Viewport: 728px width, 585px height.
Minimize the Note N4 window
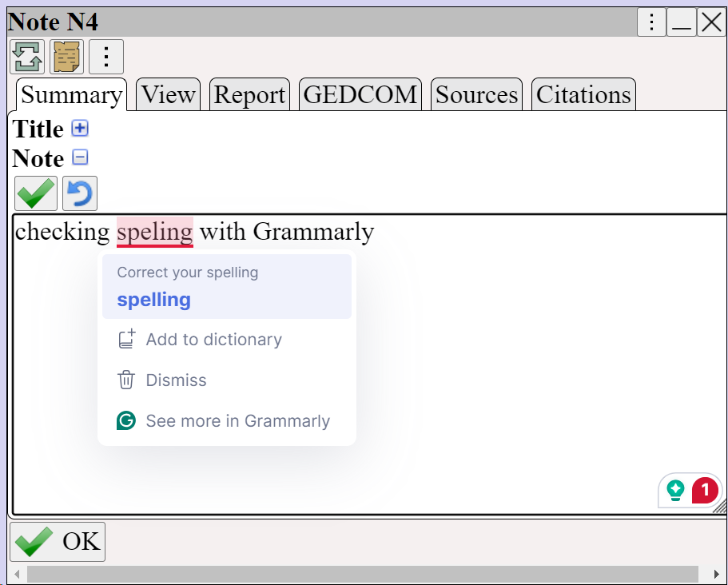pyautogui.click(x=681, y=22)
